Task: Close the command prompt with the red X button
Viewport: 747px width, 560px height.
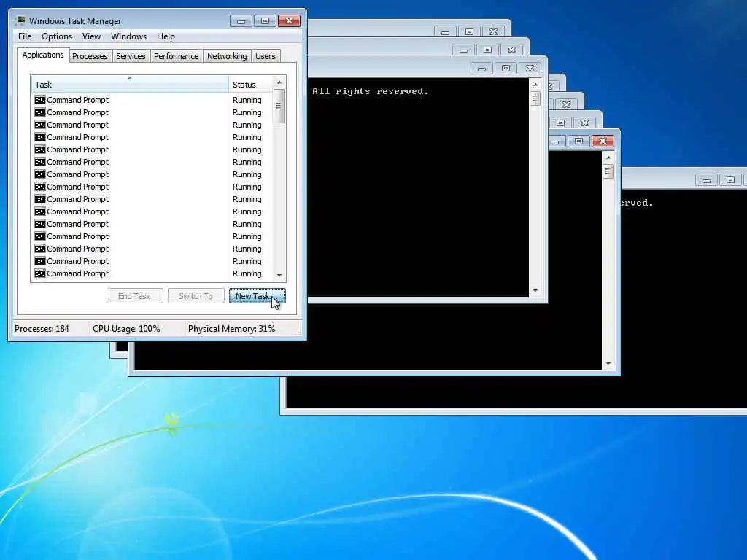Action: tap(603, 141)
